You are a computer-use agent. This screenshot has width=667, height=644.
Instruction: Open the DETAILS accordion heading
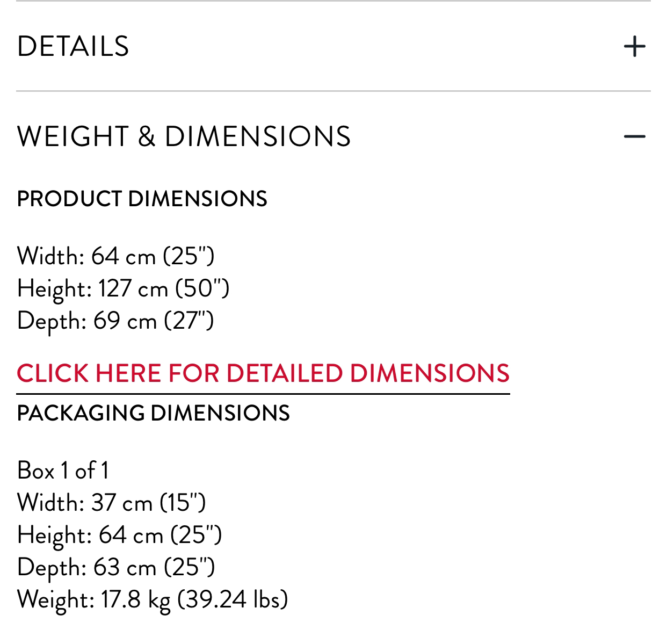pyautogui.click(x=73, y=46)
